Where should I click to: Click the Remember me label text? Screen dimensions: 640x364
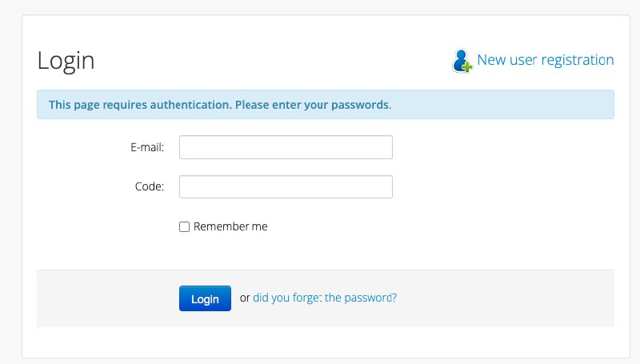click(230, 226)
